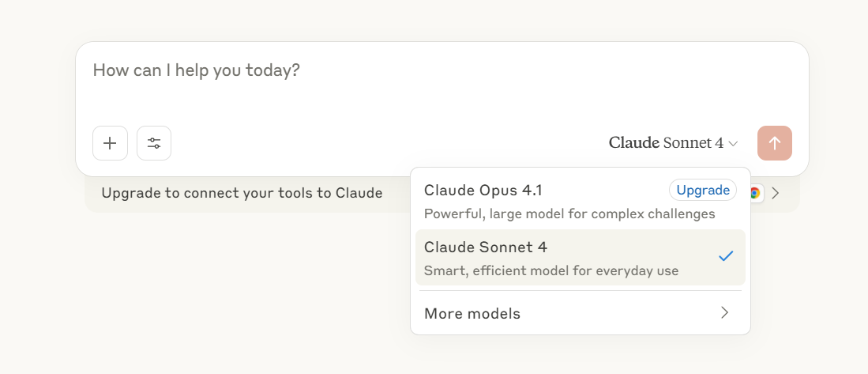Open the More models submenu
Viewport: 868px width, 374px height.
pyautogui.click(x=581, y=313)
